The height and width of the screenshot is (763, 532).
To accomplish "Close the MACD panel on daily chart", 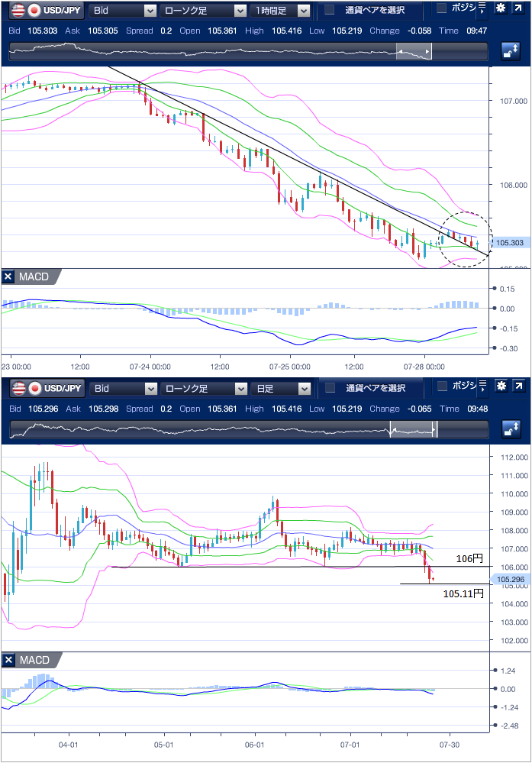I will click(x=8, y=660).
